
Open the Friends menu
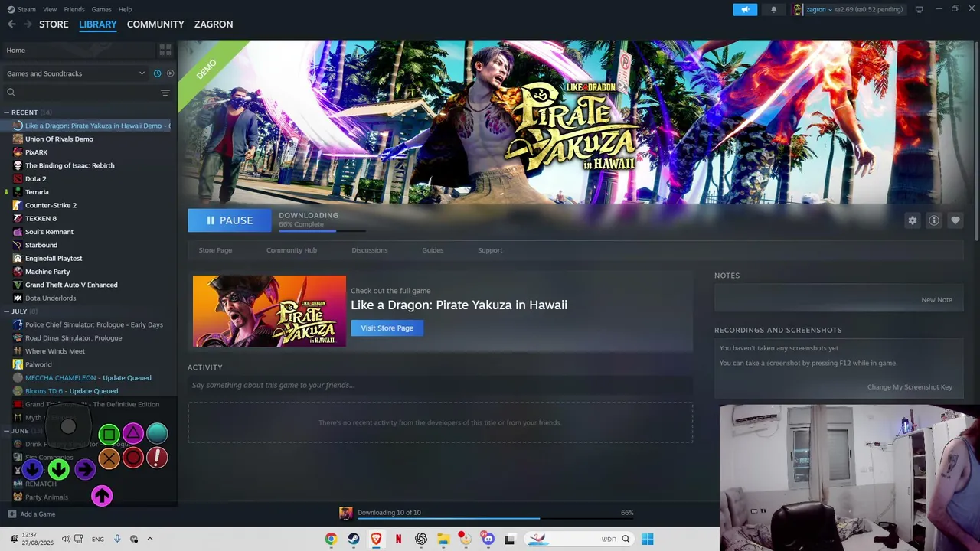[x=74, y=9]
